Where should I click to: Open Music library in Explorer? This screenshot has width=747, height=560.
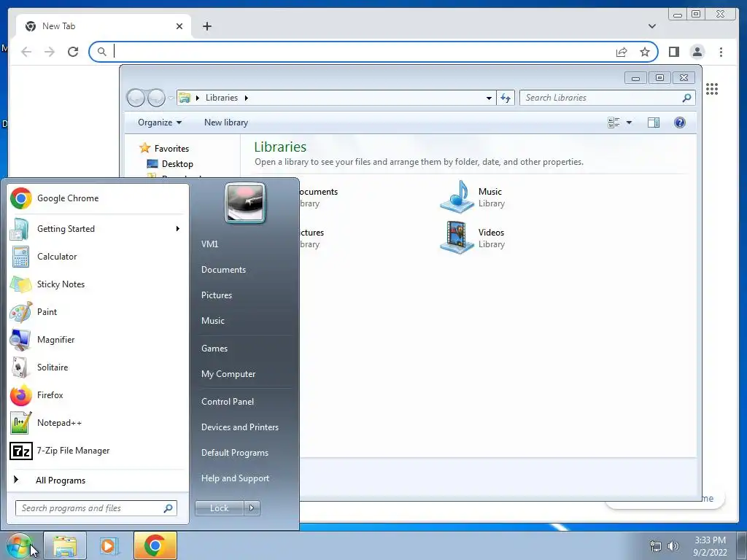pos(472,197)
